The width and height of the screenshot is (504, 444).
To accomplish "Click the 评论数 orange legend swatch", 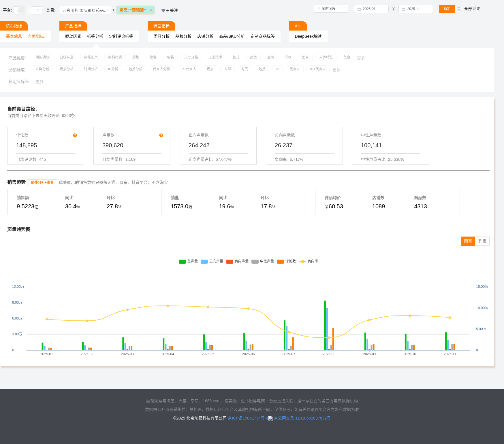I will click(280, 261).
